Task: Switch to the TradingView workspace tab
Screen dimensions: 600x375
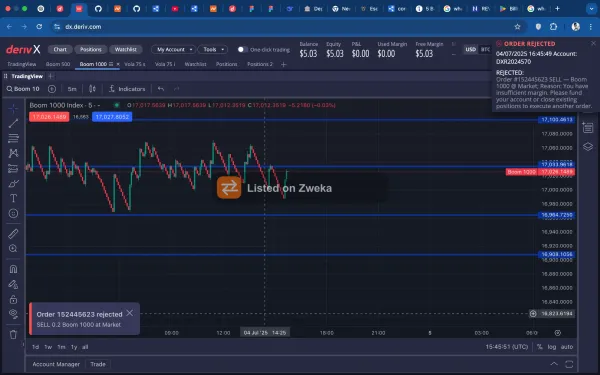Action: 22,64
